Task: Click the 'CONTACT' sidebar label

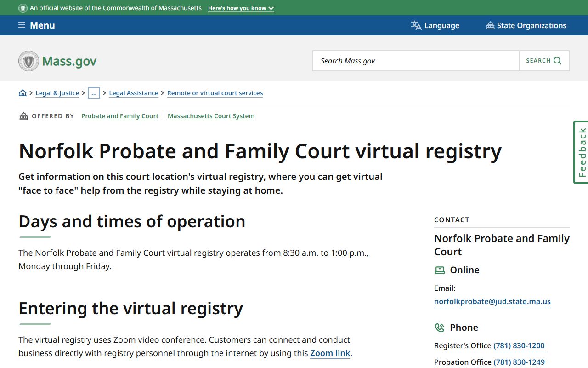Action: 452,220
